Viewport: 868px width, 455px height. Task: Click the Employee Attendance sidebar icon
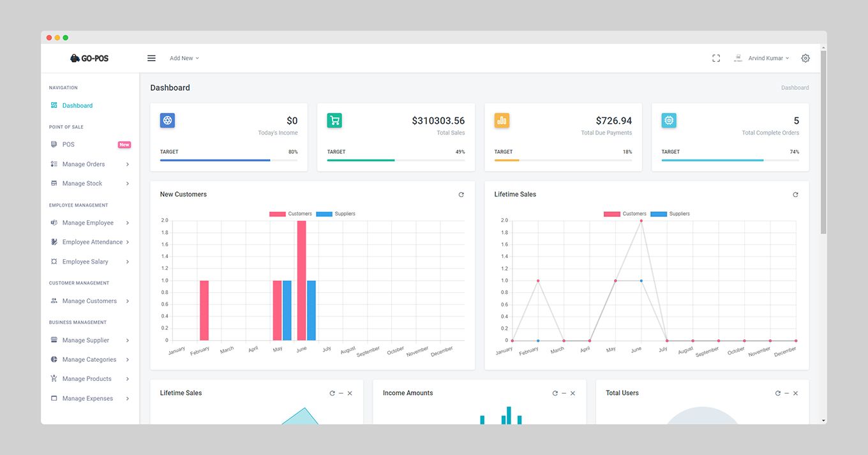click(54, 242)
